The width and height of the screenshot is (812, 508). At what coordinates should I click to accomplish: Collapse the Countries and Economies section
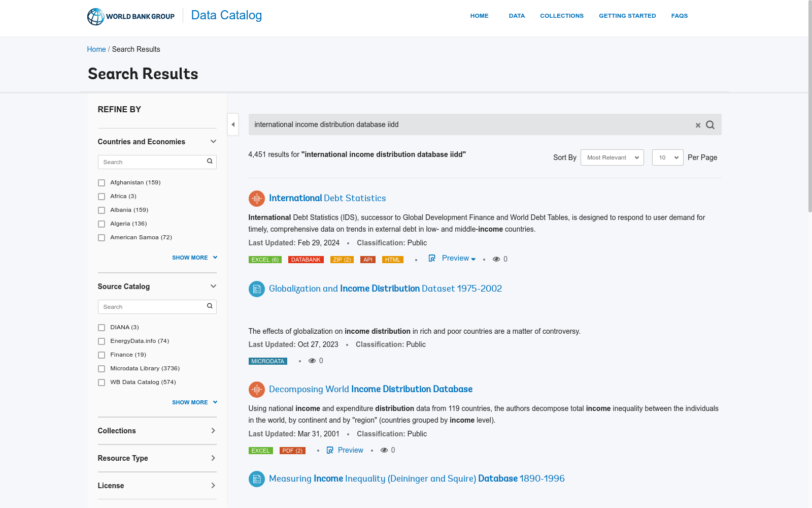tap(213, 142)
